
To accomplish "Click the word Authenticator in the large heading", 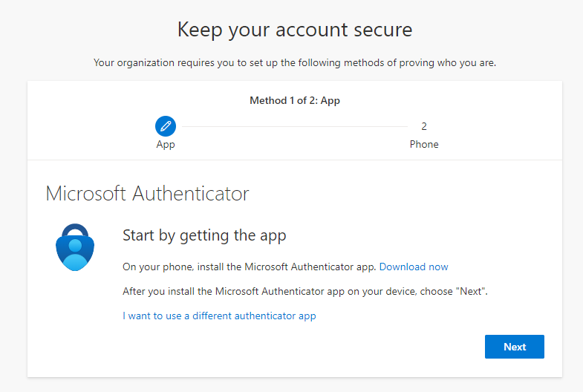I will click(191, 194).
